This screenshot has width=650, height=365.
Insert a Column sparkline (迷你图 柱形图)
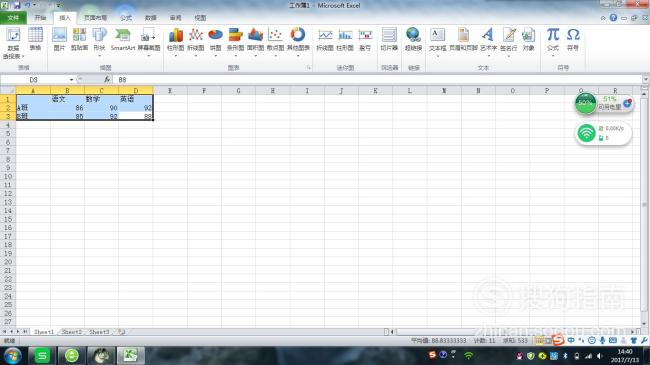point(345,39)
